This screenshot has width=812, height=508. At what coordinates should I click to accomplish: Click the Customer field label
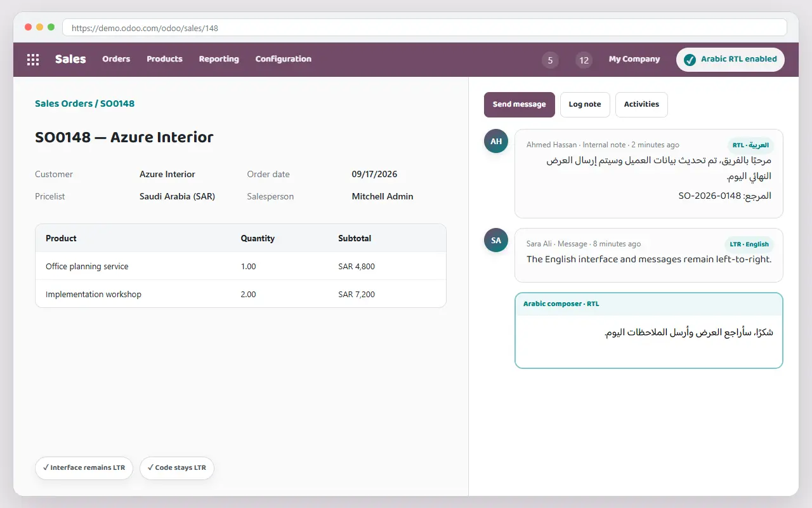pos(54,174)
